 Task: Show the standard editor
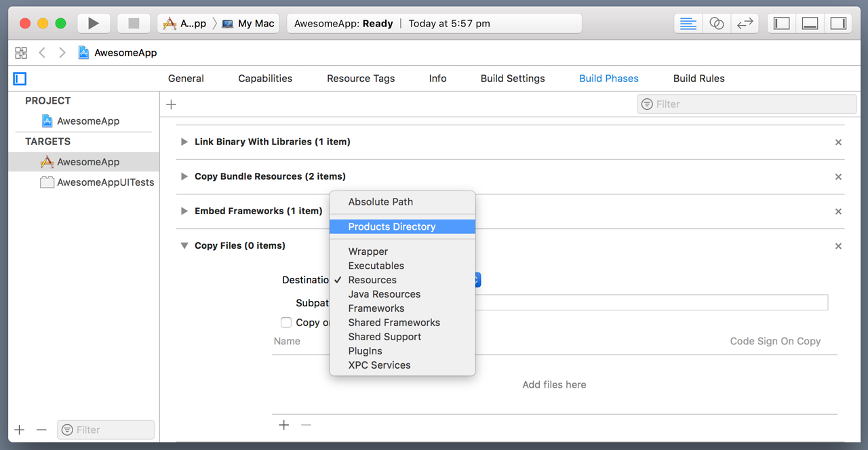click(x=688, y=23)
